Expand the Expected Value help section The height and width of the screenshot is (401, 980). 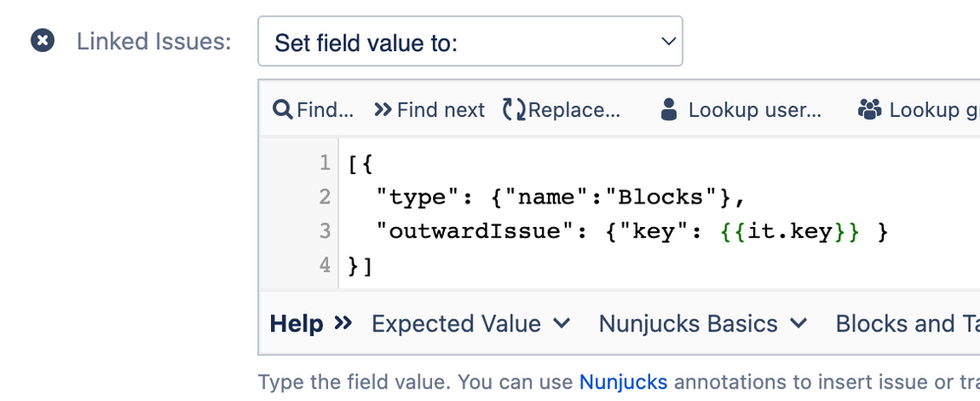click(x=470, y=323)
